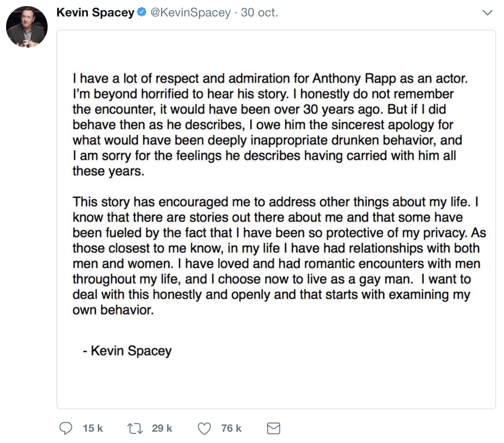The height and width of the screenshot is (443, 504).
Task: Open the tweet via 30 oct. timestamp
Action: [259, 13]
